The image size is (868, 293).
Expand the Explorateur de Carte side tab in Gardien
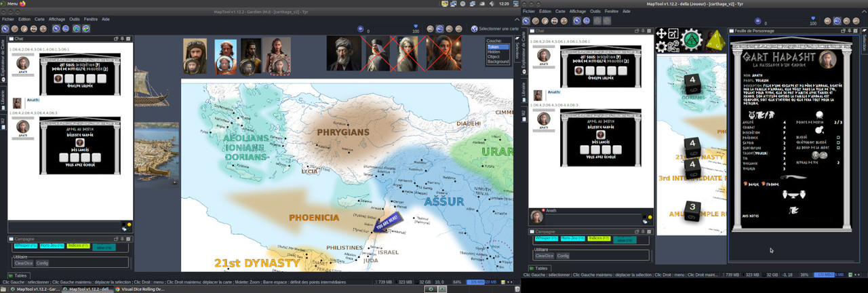pos(3,60)
